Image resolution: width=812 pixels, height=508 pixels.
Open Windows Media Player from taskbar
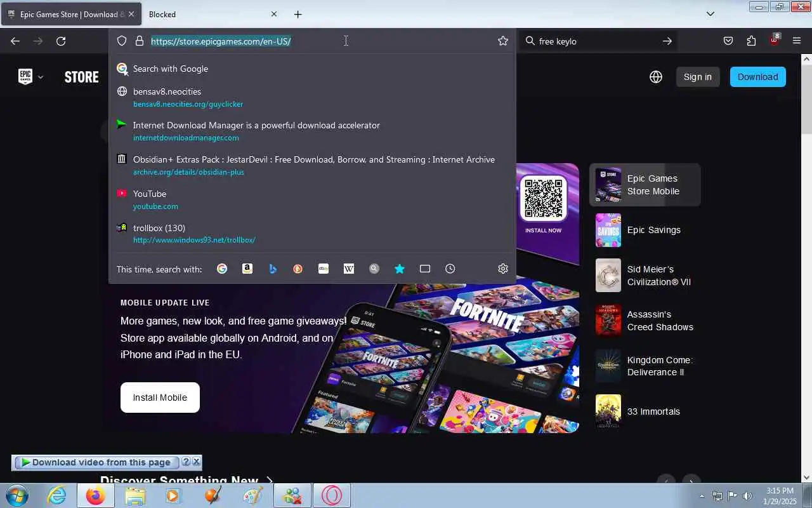point(174,495)
